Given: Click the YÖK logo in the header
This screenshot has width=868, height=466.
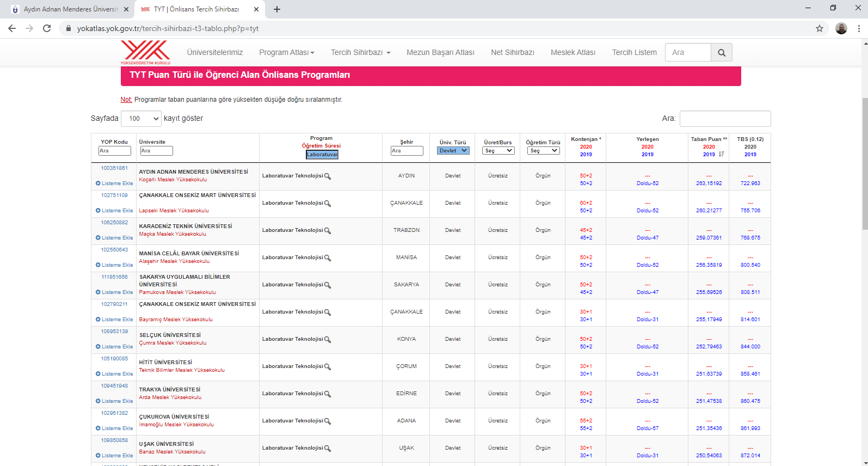Looking at the screenshot, I should tap(145, 52).
